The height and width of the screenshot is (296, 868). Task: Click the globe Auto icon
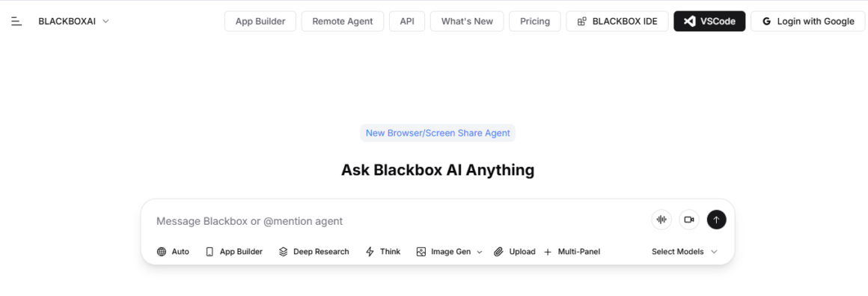point(161,252)
